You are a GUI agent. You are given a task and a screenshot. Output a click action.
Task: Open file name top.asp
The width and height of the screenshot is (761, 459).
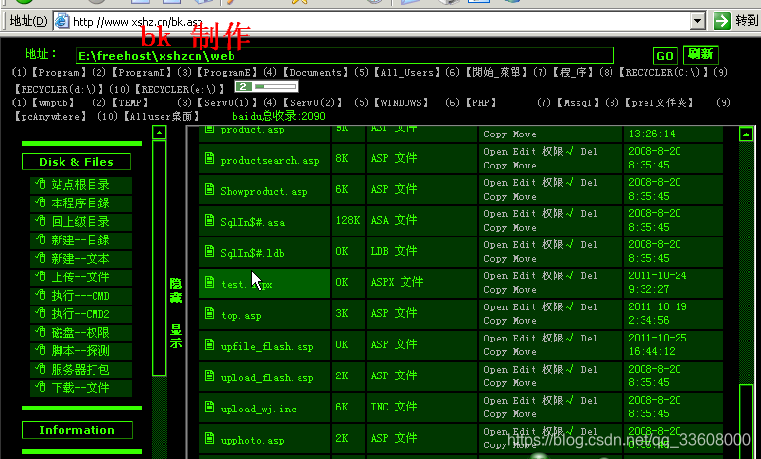(241, 316)
